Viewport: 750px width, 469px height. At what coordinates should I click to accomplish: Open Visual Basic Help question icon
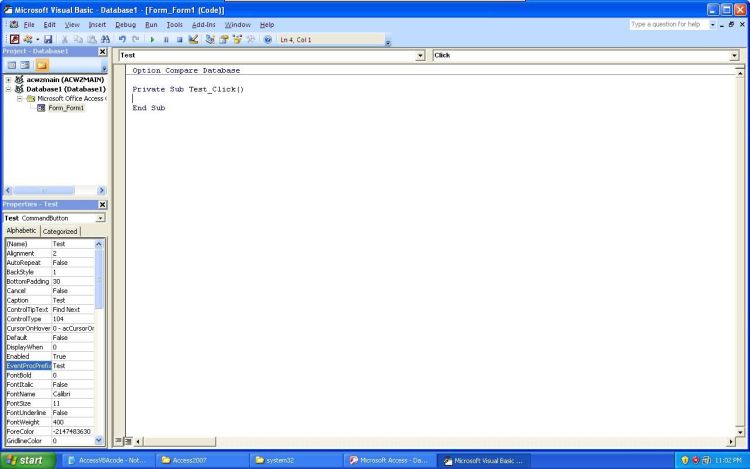pyautogui.click(x=268, y=39)
